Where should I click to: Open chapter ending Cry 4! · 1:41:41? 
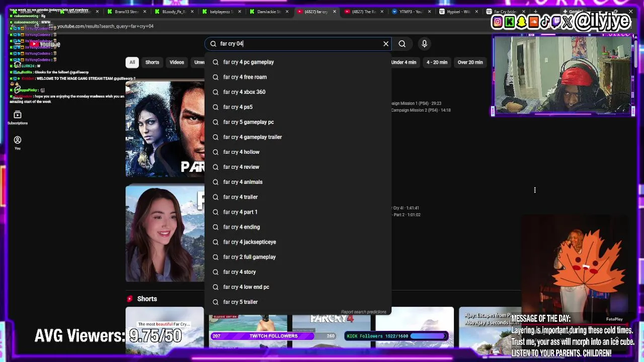406,208
